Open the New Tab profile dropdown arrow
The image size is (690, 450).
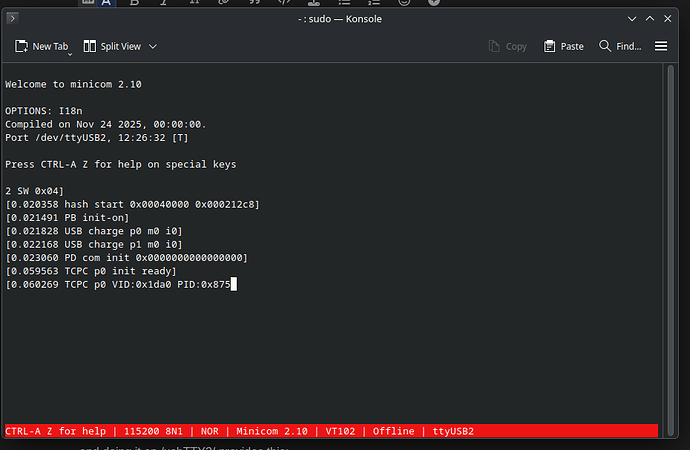click(x=70, y=54)
